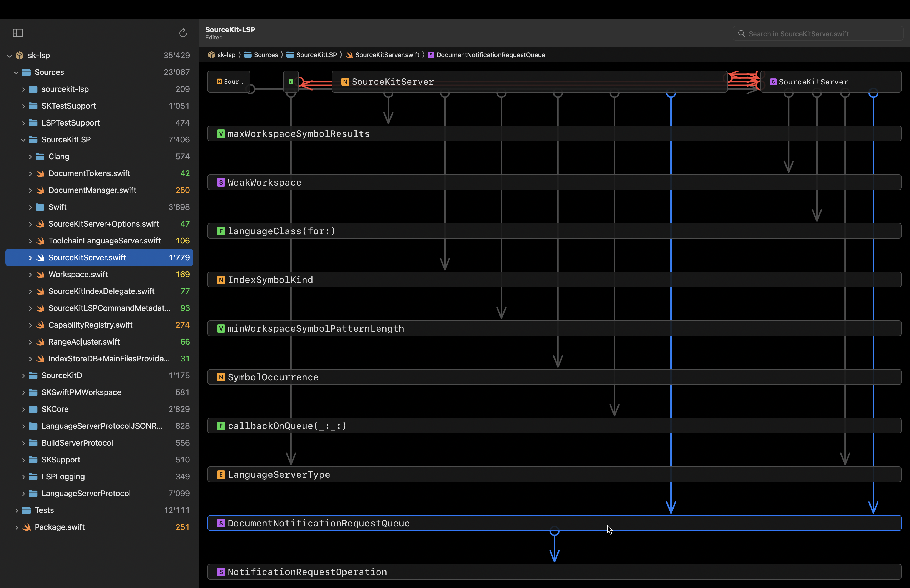Image resolution: width=910 pixels, height=588 pixels.
Task: Select the LanguageServerType node
Action: [554, 475]
